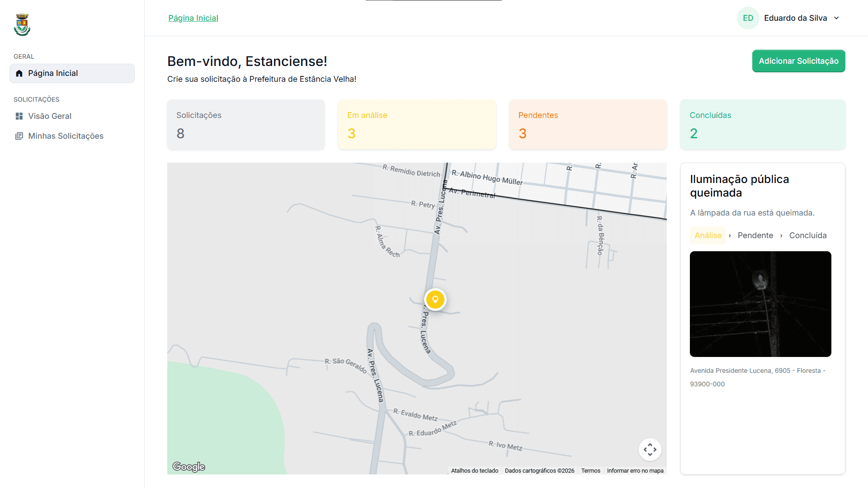The image size is (868, 488).
Task: Open Atalhos do teclado on the map
Action: click(x=475, y=470)
